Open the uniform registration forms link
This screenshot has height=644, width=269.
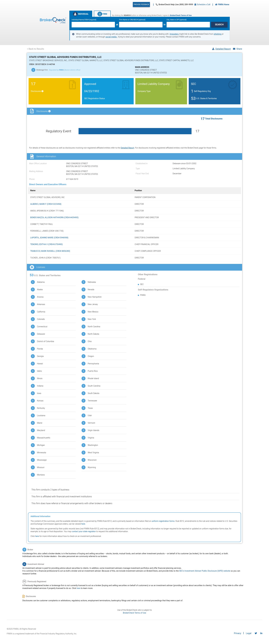point(163,521)
